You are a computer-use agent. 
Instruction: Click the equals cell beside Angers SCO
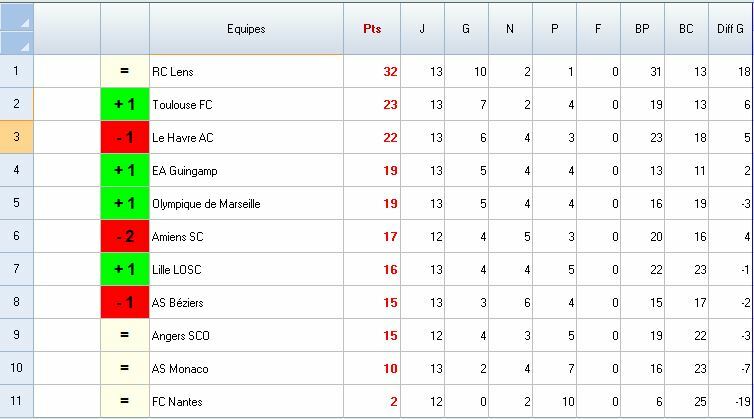click(125, 335)
